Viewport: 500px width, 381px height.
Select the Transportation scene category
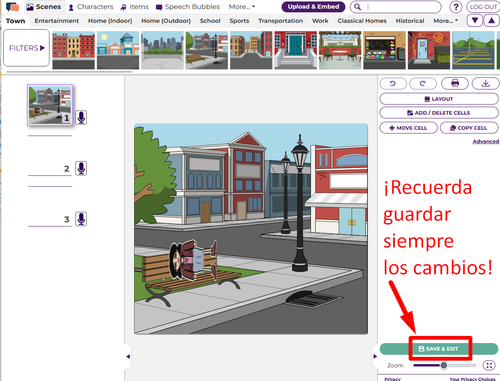[x=280, y=21]
